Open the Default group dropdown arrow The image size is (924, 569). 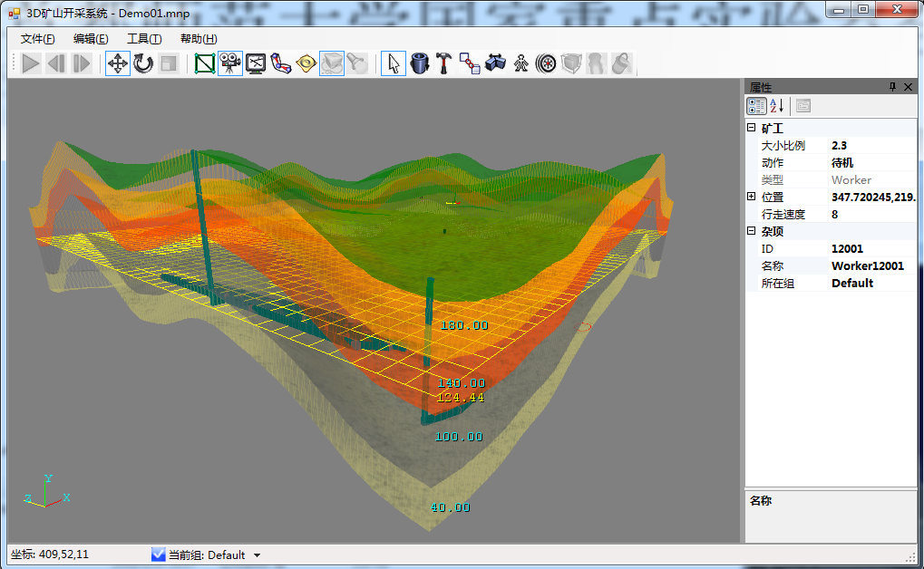(257, 555)
